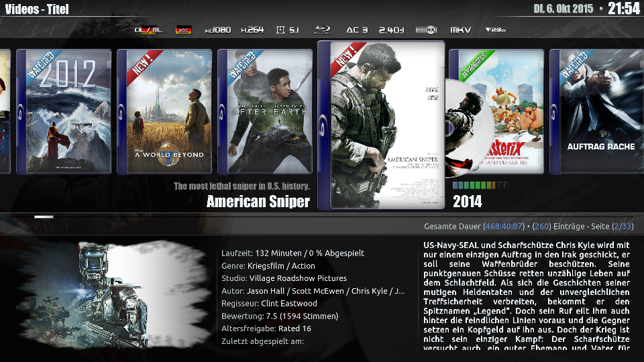Click the tagline 'The most lethal sniper in U.S. history.'
644x362 pixels.
pos(241,186)
